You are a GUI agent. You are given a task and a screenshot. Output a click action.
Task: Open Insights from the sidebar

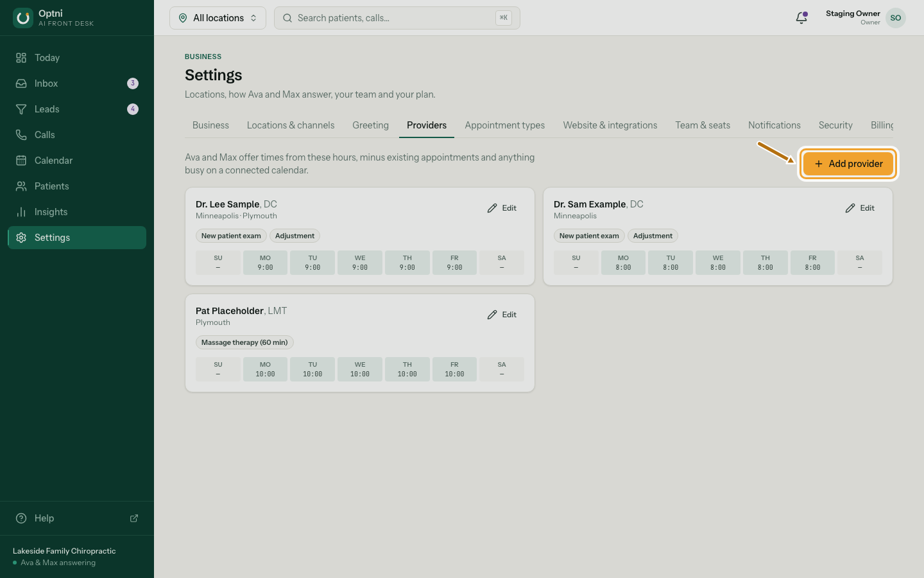click(77, 212)
